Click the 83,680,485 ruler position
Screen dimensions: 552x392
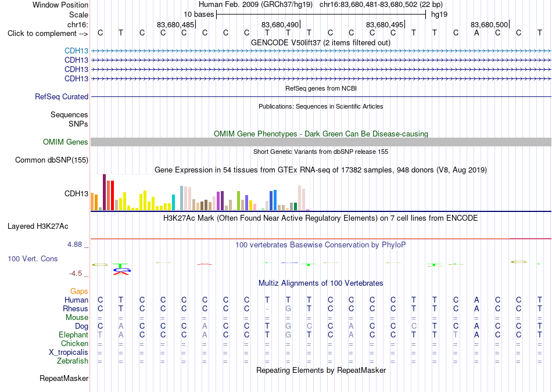tap(175, 24)
